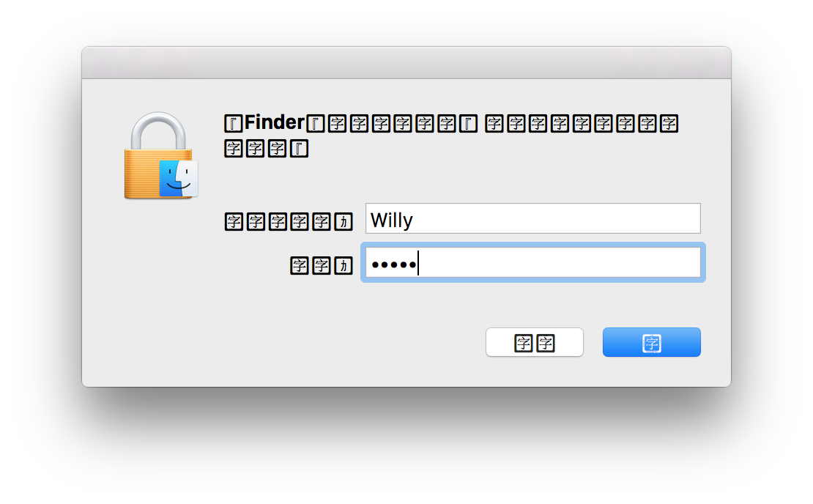Click directly on the text Willy
This screenshot has height=504, width=813.
tap(391, 220)
